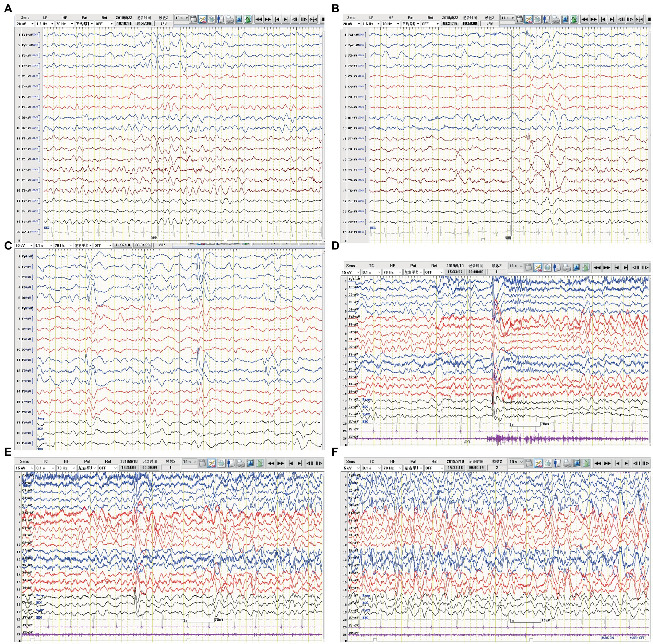The image size is (653, 644).
Task: Open patient info icon in panel B
Action: pos(546,19)
